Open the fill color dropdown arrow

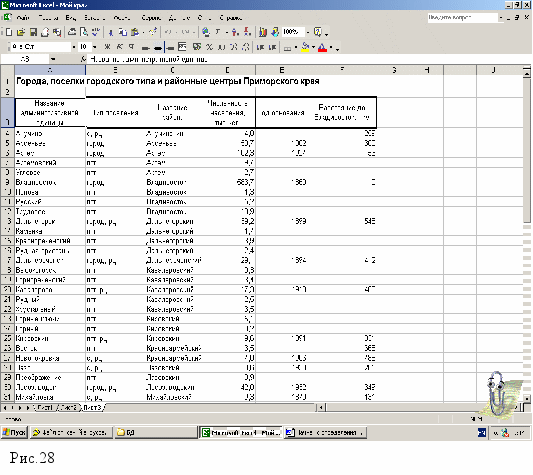click(313, 47)
